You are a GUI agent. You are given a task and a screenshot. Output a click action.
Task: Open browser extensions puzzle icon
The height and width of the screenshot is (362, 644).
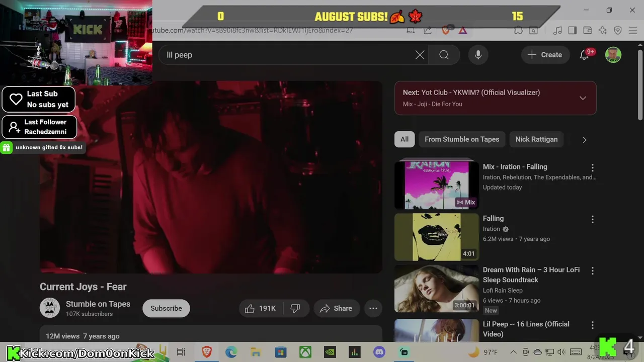pos(518,30)
